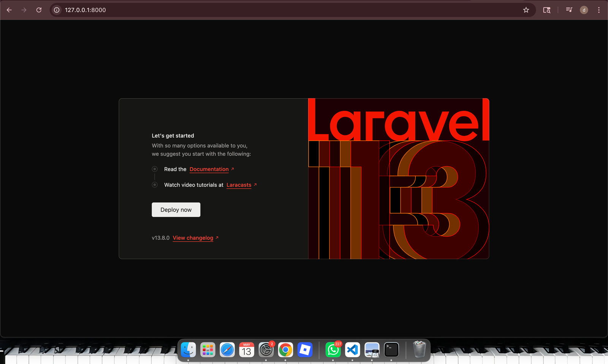The image size is (608, 364).
Task: Click the Deploy now button
Action: (x=176, y=210)
